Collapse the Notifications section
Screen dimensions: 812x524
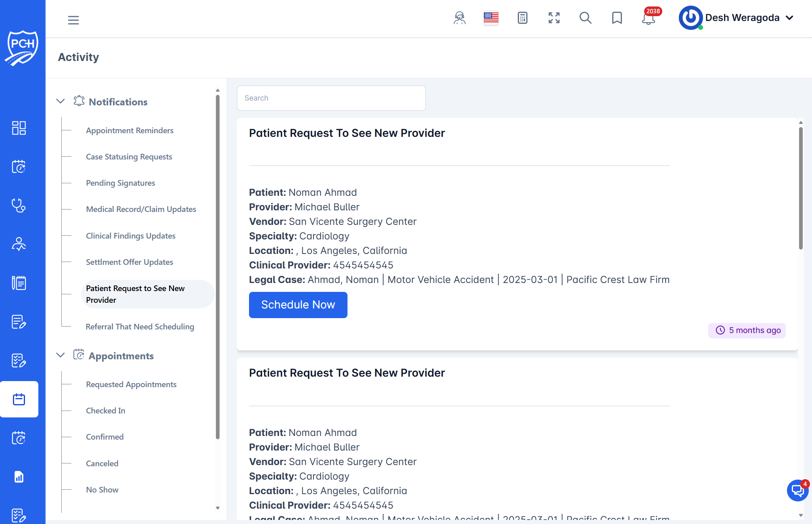point(61,101)
